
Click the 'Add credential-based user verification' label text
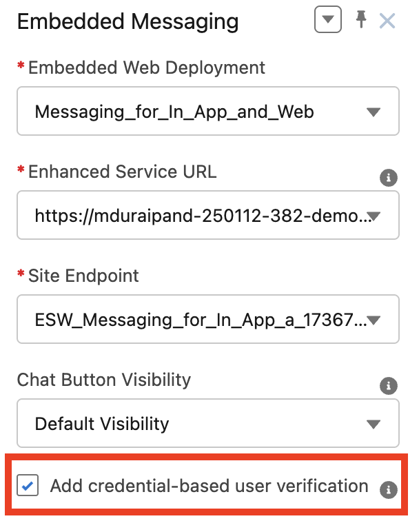pos(209,486)
